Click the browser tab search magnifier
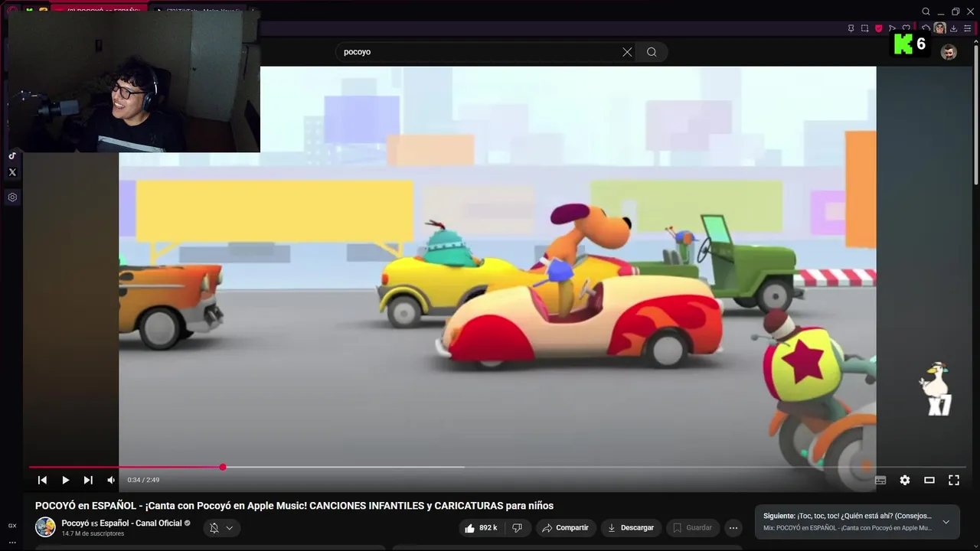Image resolution: width=980 pixels, height=551 pixels. (926, 11)
